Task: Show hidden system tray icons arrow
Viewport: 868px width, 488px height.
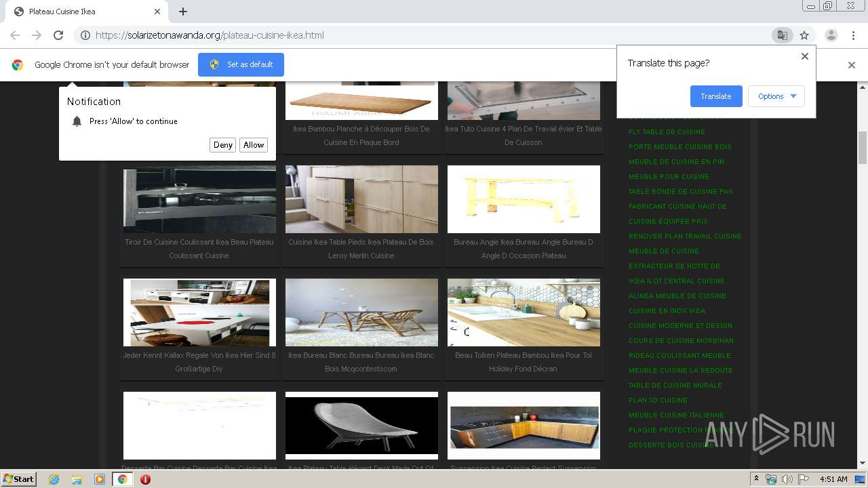Action: point(756,479)
